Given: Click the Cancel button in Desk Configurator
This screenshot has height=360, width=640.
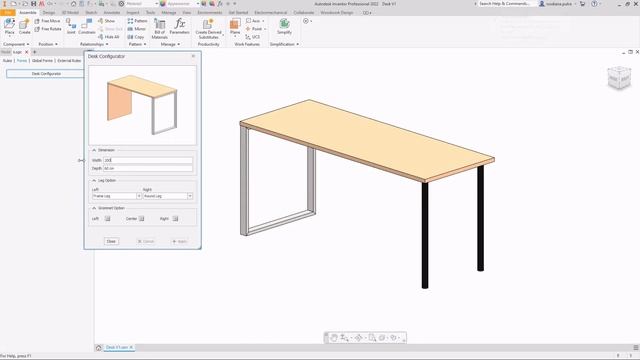Looking at the screenshot, I should pyautogui.click(x=146, y=242).
